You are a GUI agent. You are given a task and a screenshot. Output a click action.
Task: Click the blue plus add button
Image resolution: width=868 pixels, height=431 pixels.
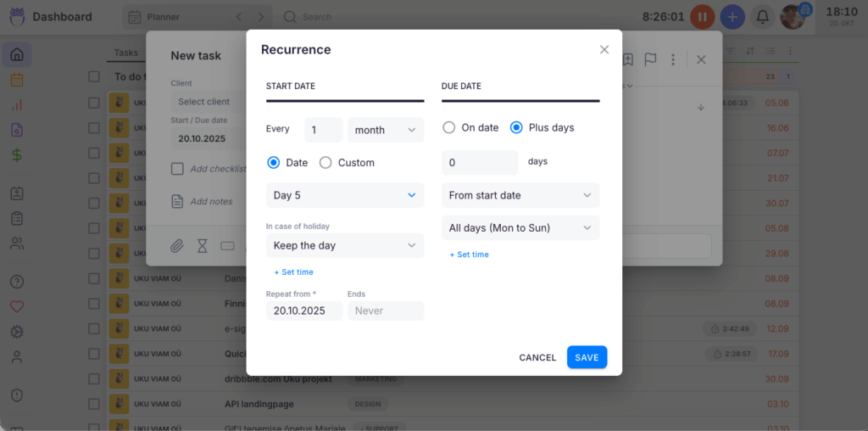pyautogui.click(x=732, y=17)
